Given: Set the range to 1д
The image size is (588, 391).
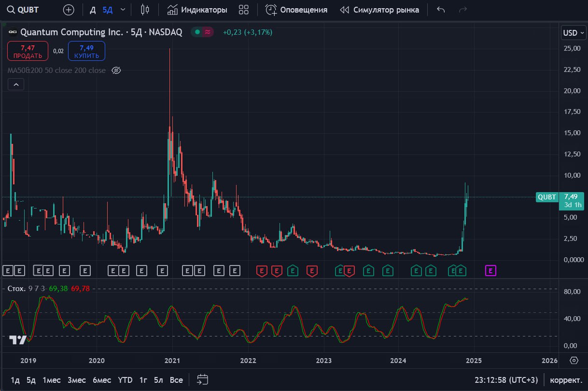Looking at the screenshot, I should [15, 380].
